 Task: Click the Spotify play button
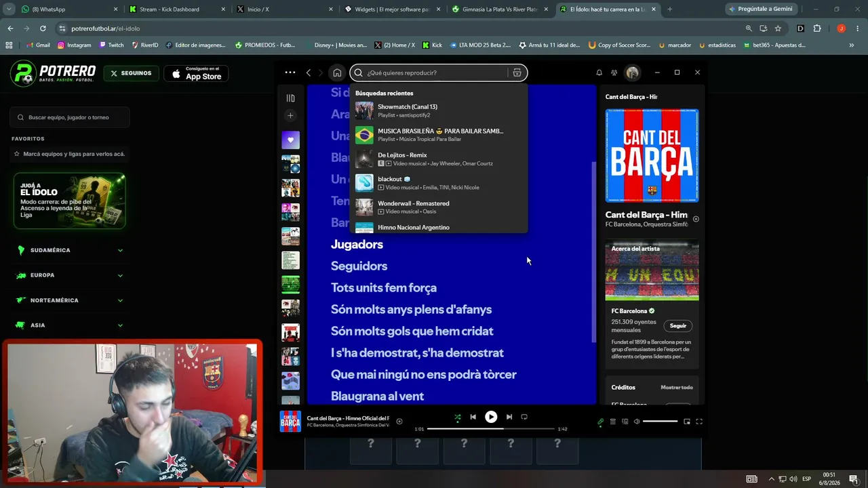pyautogui.click(x=491, y=418)
